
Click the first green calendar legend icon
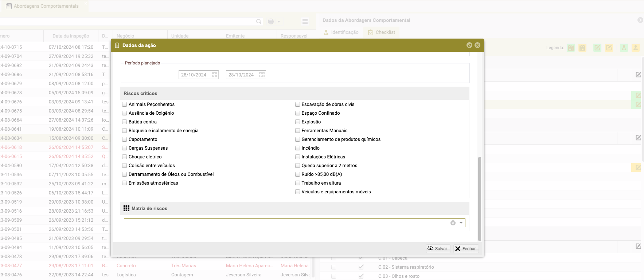click(x=571, y=48)
